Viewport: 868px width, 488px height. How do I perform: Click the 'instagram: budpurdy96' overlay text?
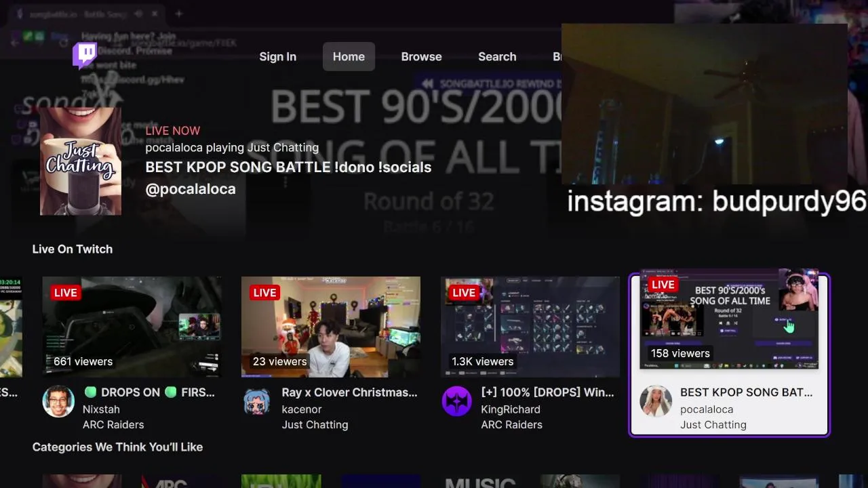pyautogui.click(x=717, y=202)
